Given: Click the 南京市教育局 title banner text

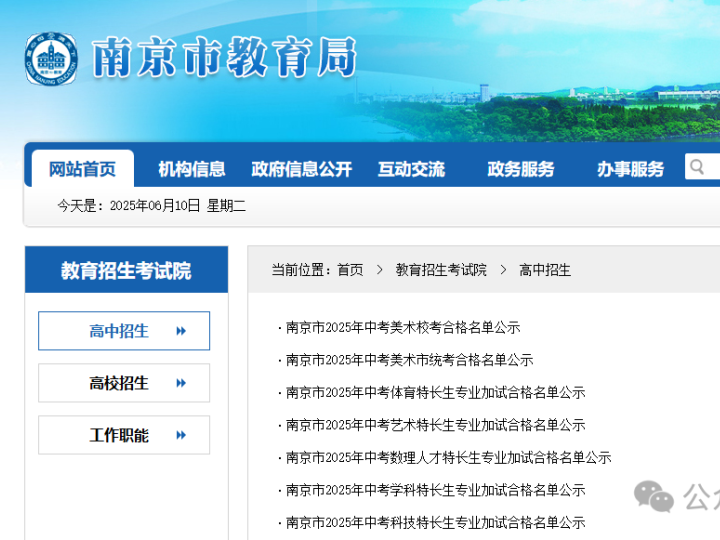Looking at the screenshot, I should coord(225,57).
